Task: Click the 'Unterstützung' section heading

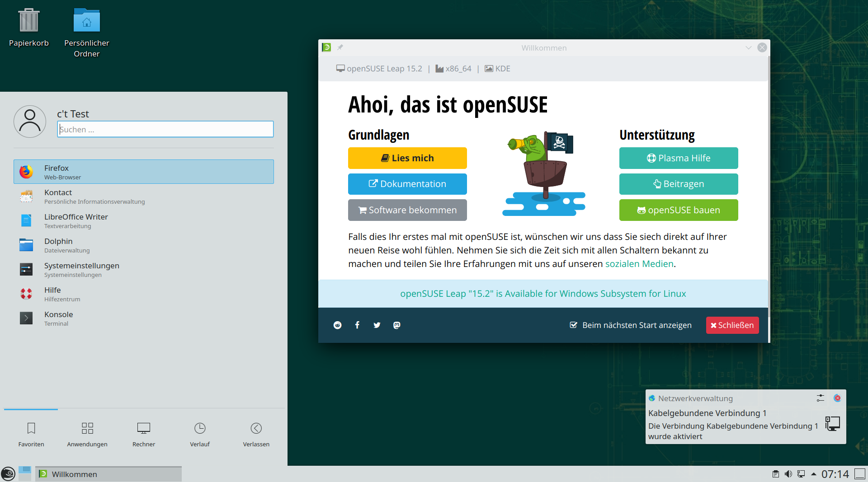Action: pos(657,135)
